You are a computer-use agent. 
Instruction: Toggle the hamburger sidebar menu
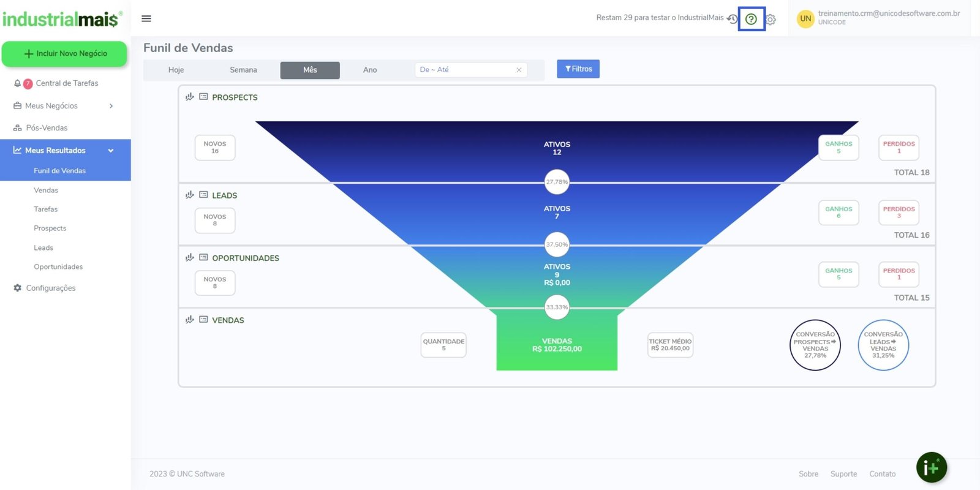tap(146, 18)
